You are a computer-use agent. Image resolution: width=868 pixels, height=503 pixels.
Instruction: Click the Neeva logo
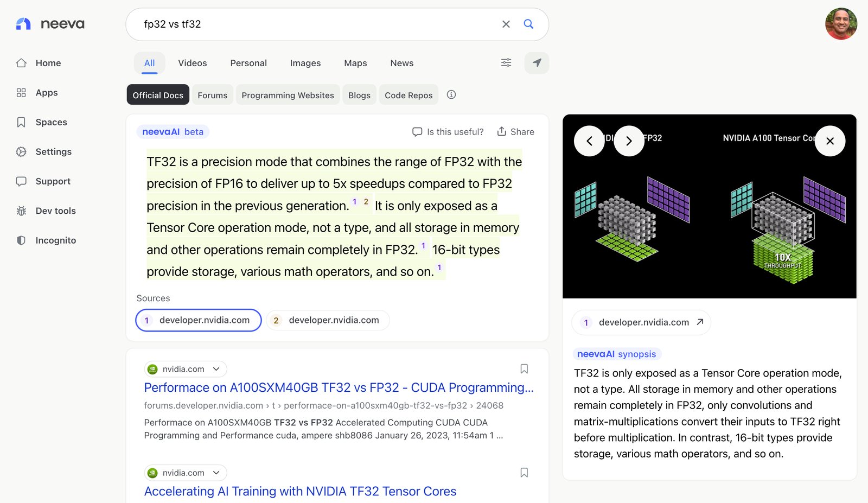pyautogui.click(x=50, y=24)
